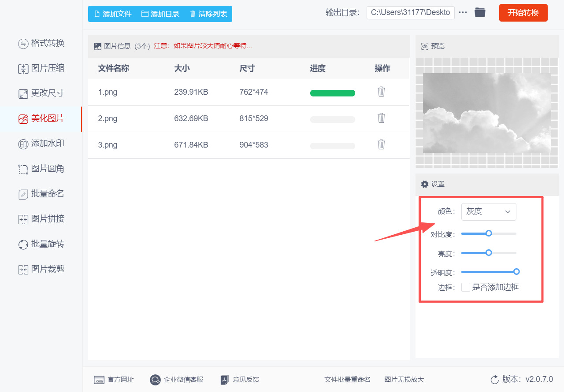Click the 1.png progress bar

[333, 93]
